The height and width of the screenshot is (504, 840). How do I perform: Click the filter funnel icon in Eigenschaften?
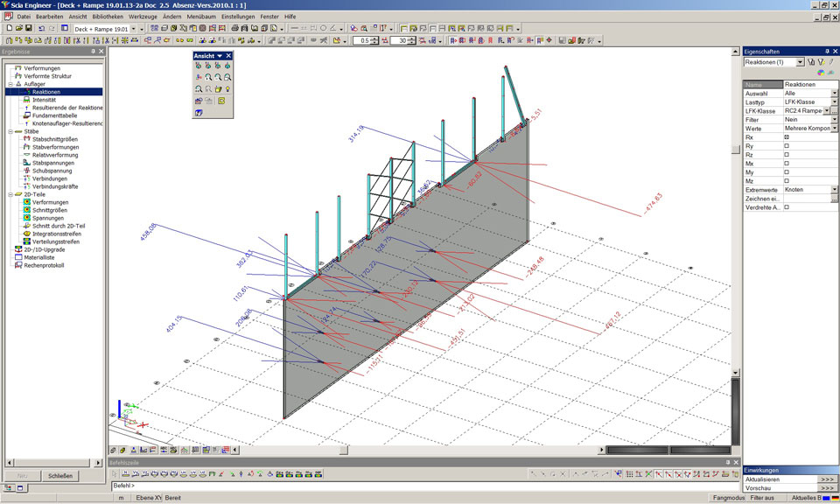pos(811,62)
